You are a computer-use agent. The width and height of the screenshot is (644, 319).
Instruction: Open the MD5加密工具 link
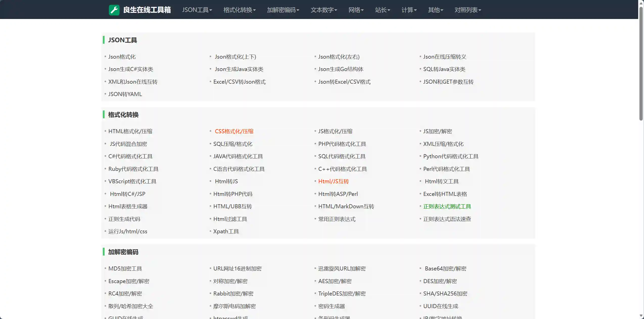click(x=125, y=268)
